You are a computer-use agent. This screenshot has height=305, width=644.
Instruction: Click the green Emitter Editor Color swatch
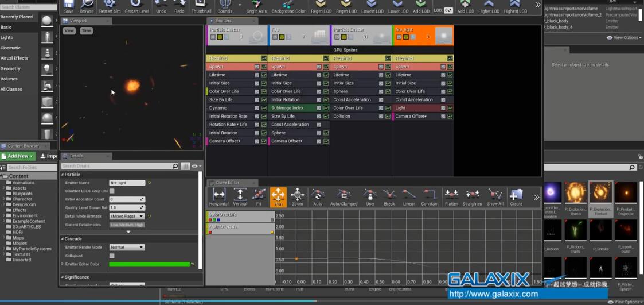[149, 264]
